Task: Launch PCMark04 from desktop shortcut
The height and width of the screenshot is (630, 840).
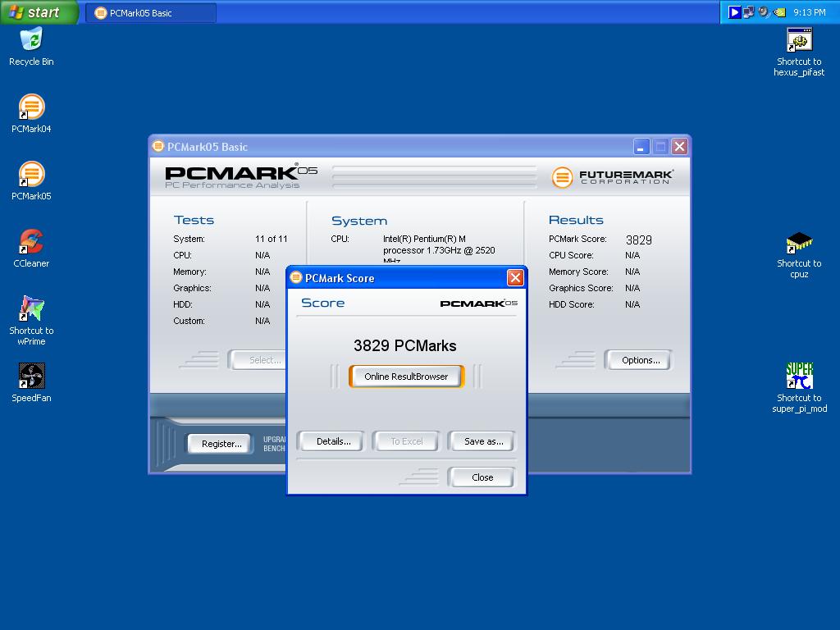Action: click(32, 107)
